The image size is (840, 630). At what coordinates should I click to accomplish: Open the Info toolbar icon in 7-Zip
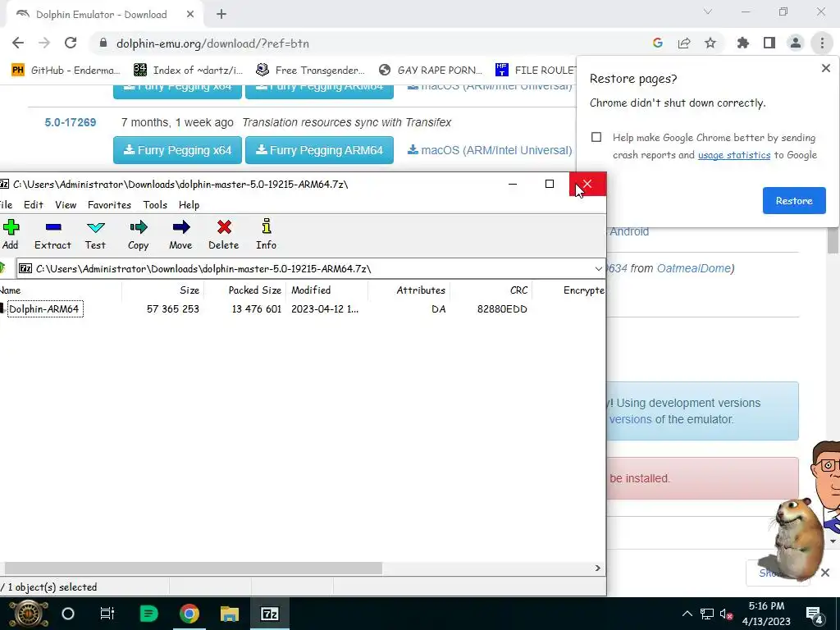(267, 234)
